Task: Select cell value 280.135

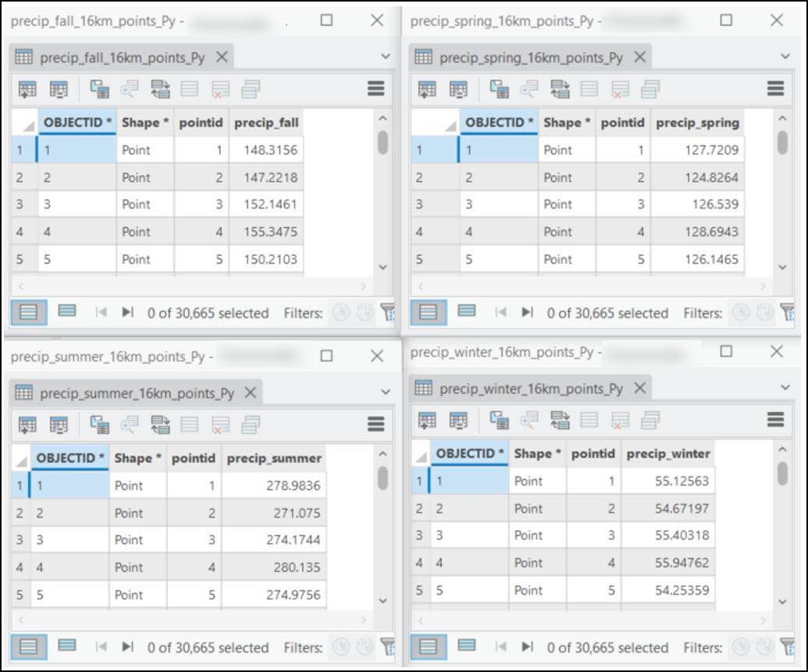Action: coord(274,567)
